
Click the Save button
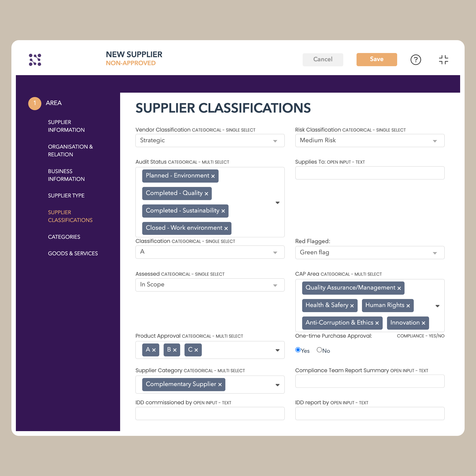point(377,59)
